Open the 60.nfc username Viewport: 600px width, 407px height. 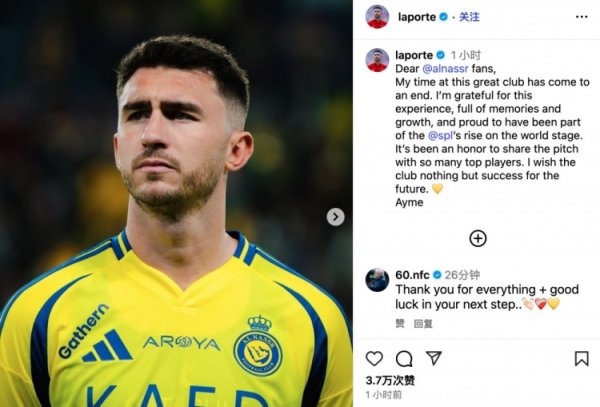(x=412, y=275)
